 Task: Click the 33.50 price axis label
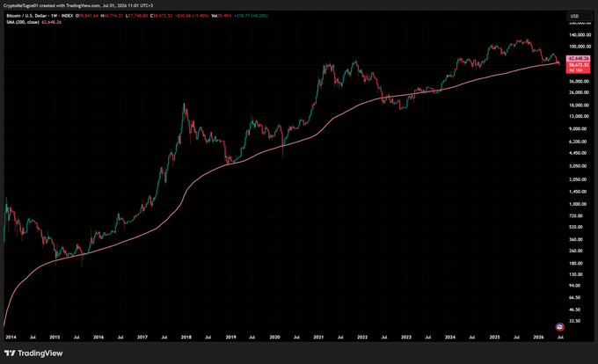click(575, 321)
